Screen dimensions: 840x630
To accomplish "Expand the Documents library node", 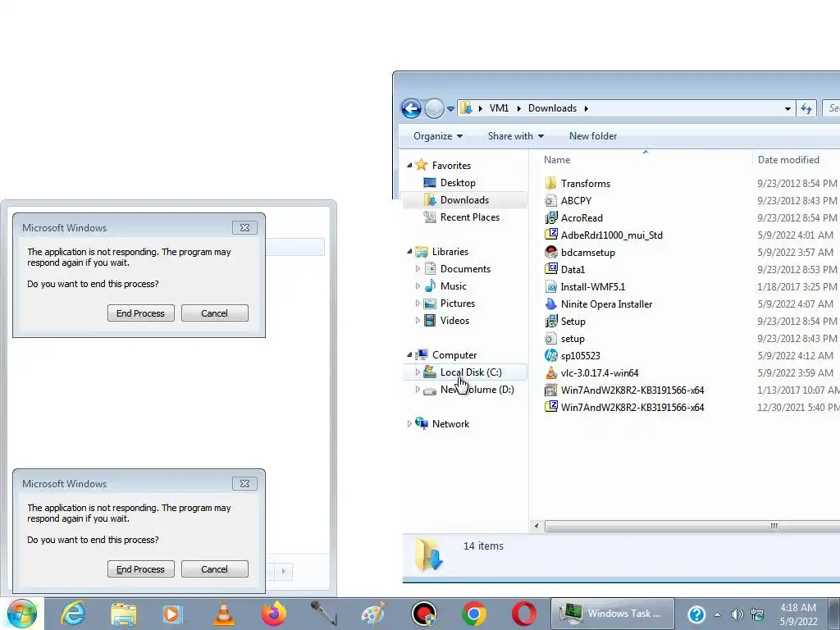I will tap(418, 269).
